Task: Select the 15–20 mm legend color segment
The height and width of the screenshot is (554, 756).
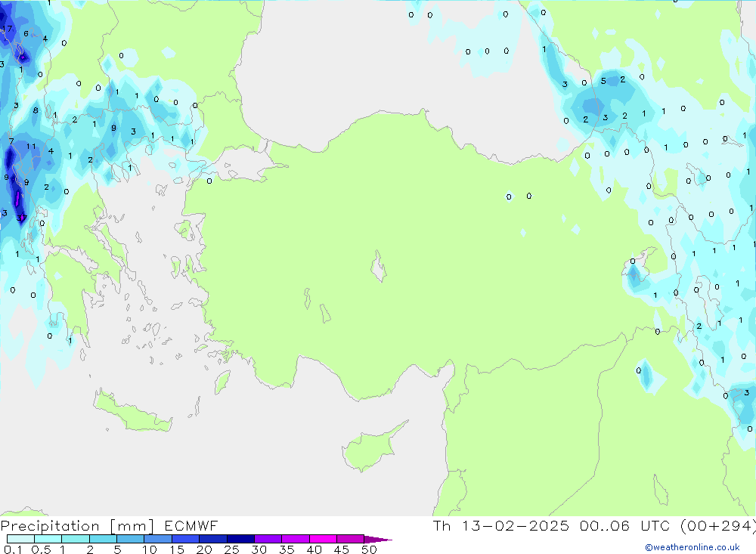Action: coord(185,539)
